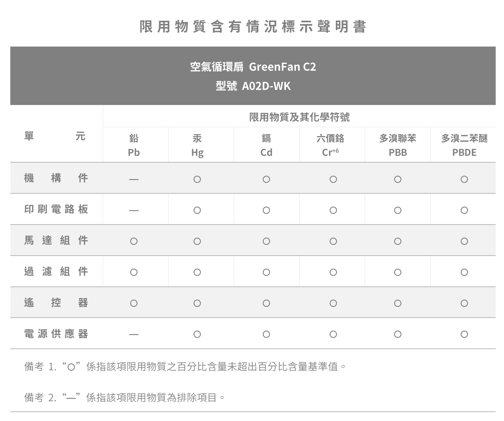Click the 六價鉻 Cr+6 column header
Screen dimensions: 504x421
(330, 145)
